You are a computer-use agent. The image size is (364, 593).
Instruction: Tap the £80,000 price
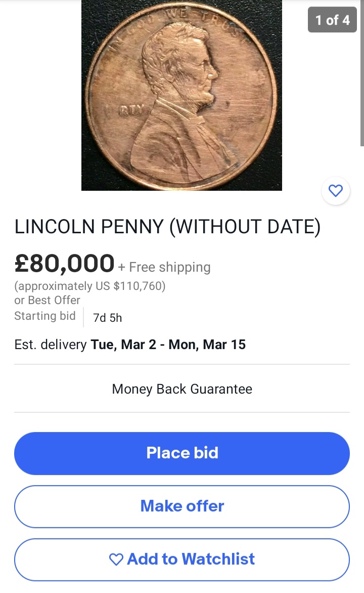(64, 263)
